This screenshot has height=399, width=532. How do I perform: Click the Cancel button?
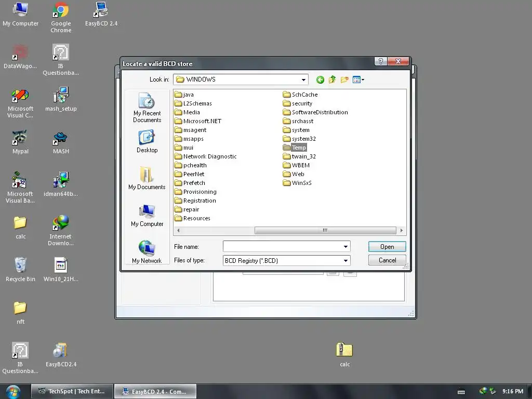point(387,260)
